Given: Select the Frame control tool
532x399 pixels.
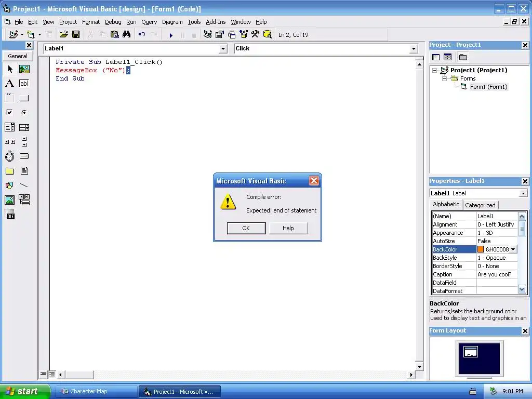Looking at the screenshot, I should pos(10,98).
